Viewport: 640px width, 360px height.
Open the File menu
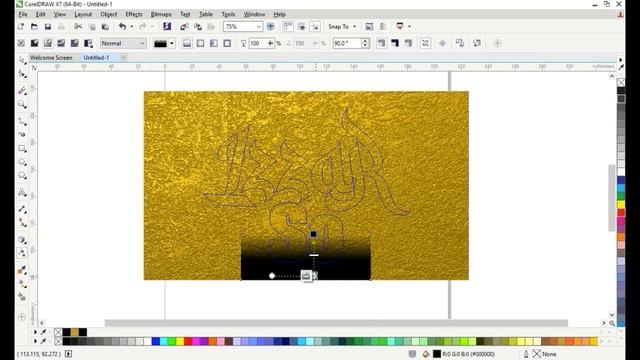pos(23,14)
